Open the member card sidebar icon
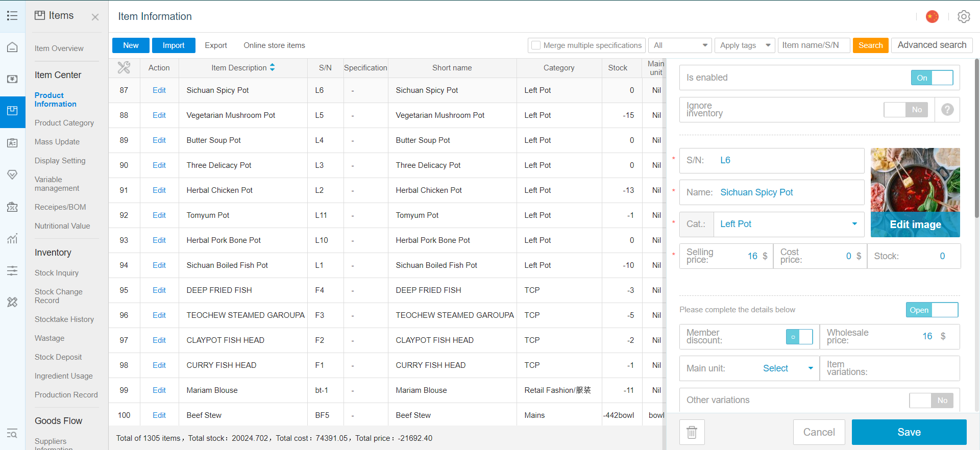Image resolution: width=980 pixels, height=450 pixels. click(x=12, y=143)
